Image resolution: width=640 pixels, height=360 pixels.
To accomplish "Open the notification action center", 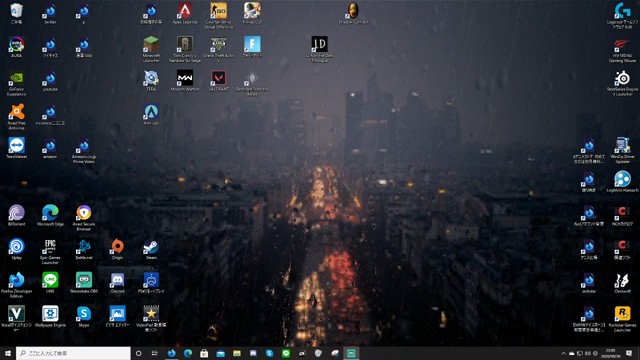I will coord(629,353).
